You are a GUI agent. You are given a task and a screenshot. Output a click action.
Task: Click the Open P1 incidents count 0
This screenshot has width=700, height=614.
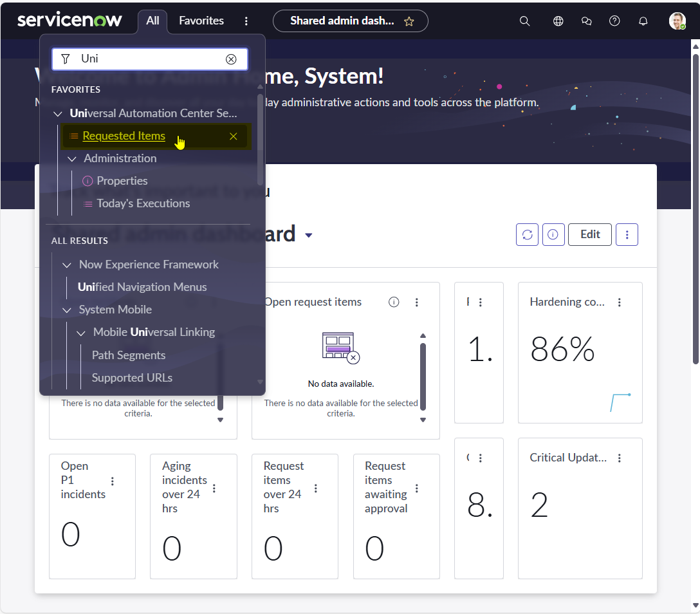tap(71, 535)
